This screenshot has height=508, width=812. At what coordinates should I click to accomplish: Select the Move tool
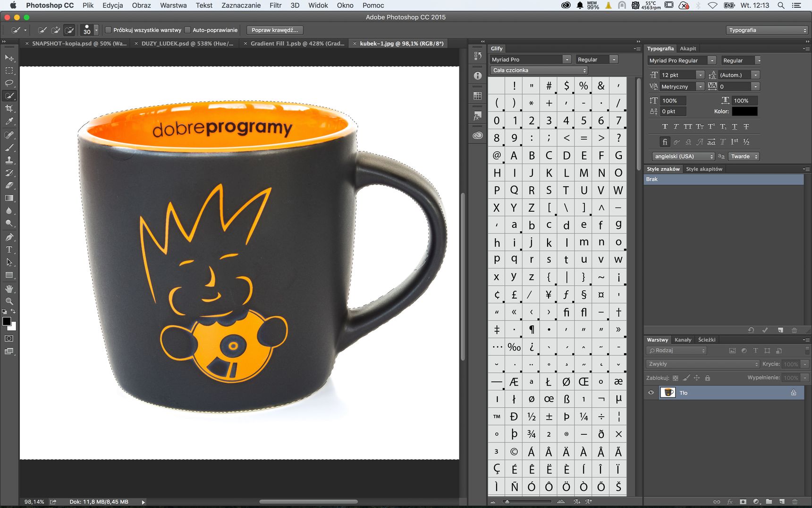(x=9, y=58)
